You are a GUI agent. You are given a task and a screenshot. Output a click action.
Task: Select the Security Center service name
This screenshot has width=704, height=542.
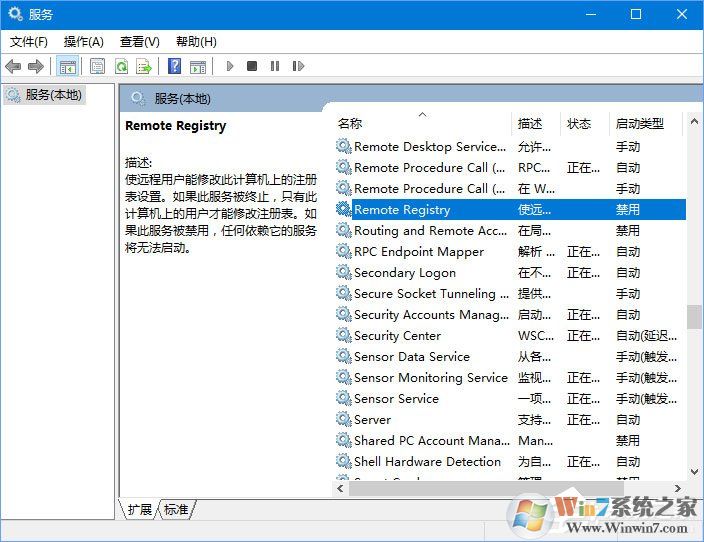click(397, 335)
